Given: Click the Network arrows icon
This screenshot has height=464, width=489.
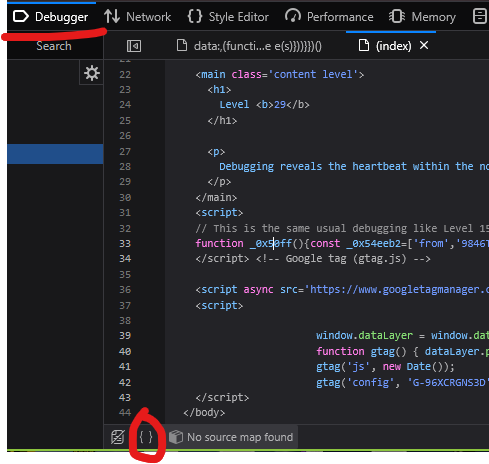Looking at the screenshot, I should [112, 16].
